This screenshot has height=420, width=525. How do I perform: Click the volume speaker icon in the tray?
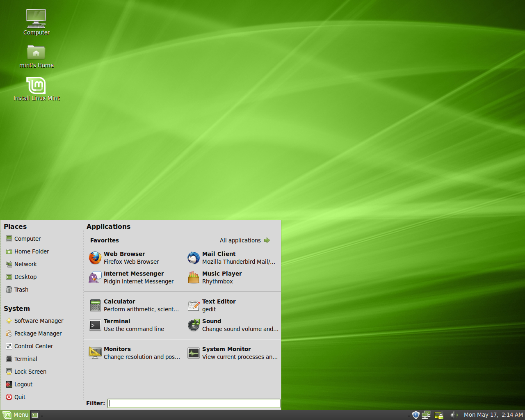454,415
